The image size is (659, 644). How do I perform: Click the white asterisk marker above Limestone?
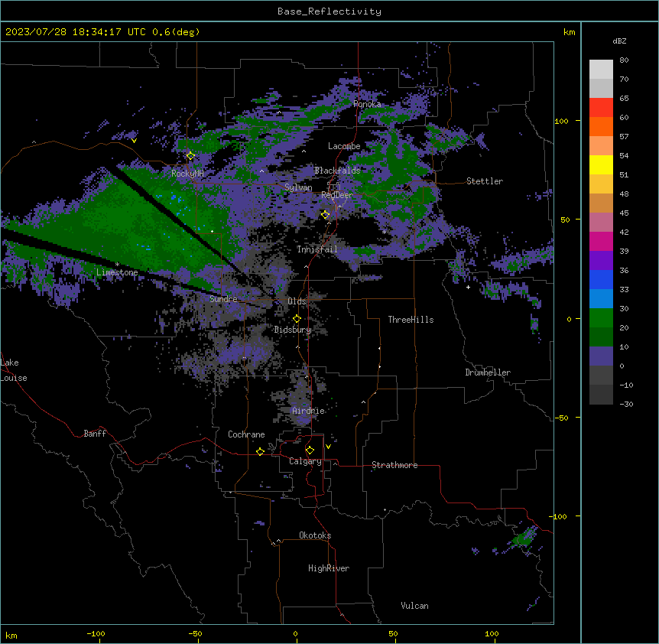(117, 265)
